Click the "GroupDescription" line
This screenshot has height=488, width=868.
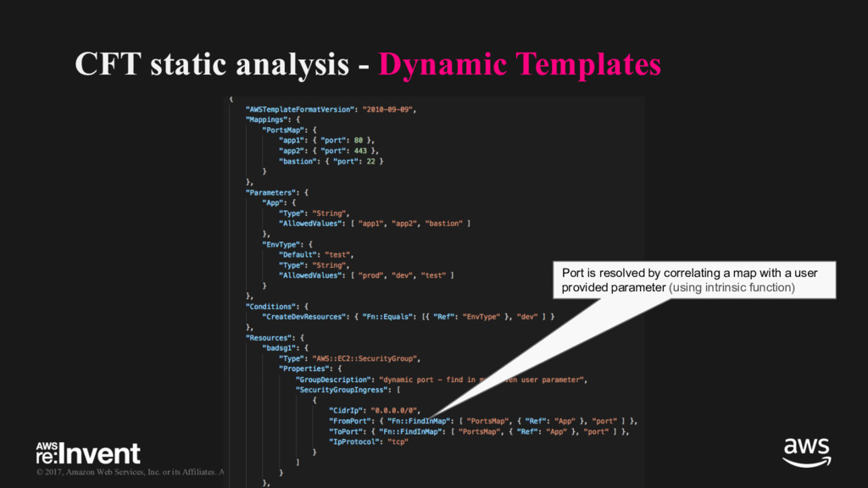(441, 380)
